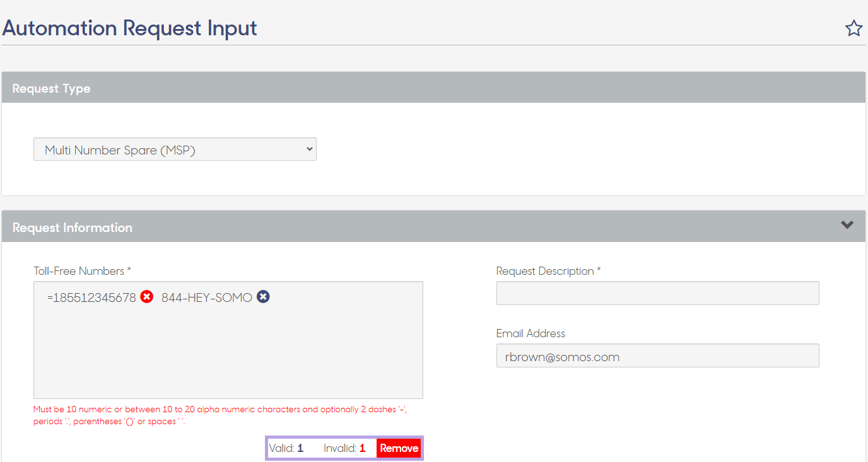Focus the Request Description field
868x462 pixels.
(657, 293)
